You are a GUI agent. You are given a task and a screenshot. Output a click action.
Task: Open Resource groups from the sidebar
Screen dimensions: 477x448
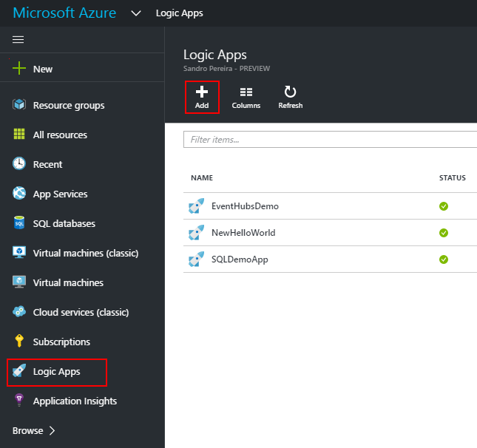(68, 105)
